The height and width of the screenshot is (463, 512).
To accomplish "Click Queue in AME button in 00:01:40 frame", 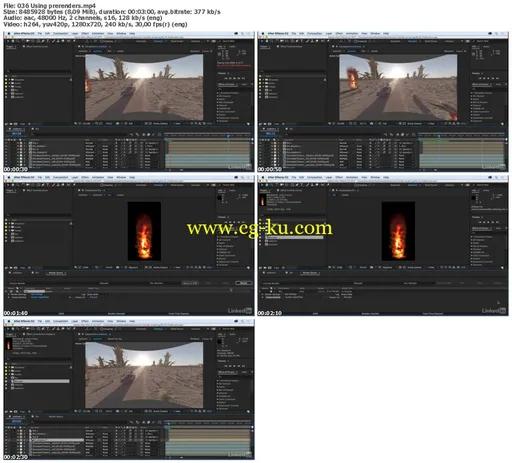I will [x=190, y=283].
